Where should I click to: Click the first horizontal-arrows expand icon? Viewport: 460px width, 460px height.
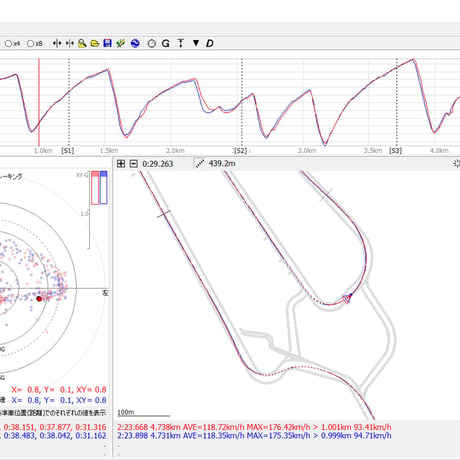[x=57, y=43]
